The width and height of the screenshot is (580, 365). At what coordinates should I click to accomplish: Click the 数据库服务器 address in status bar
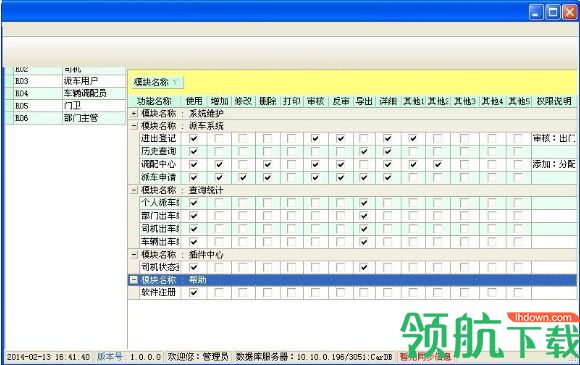(x=314, y=356)
